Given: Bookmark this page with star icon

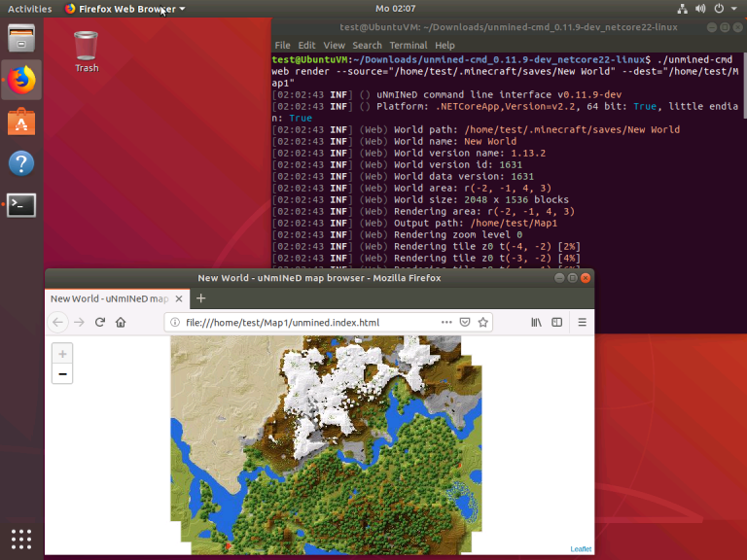Looking at the screenshot, I should click(482, 322).
